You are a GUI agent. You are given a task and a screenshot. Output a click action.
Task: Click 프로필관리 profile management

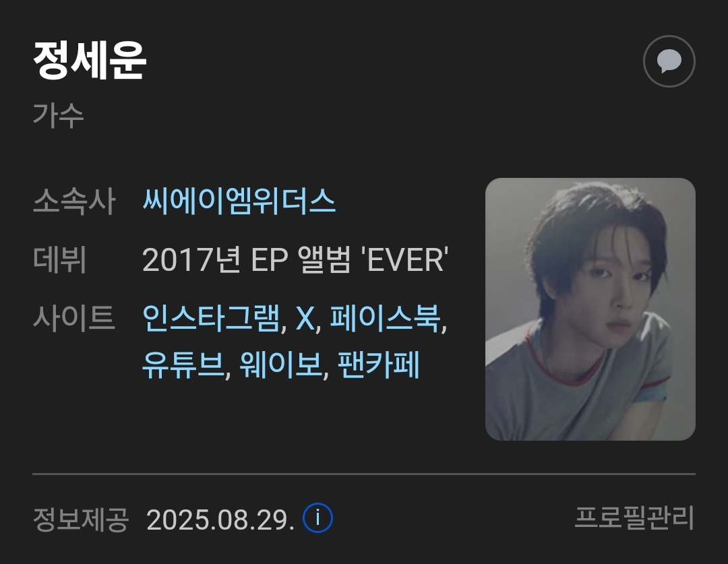(634, 518)
